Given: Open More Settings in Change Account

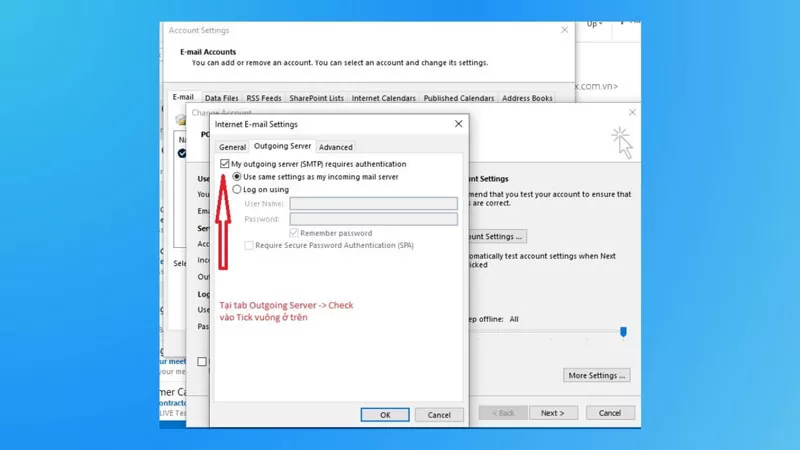Looking at the screenshot, I should pyautogui.click(x=596, y=376).
